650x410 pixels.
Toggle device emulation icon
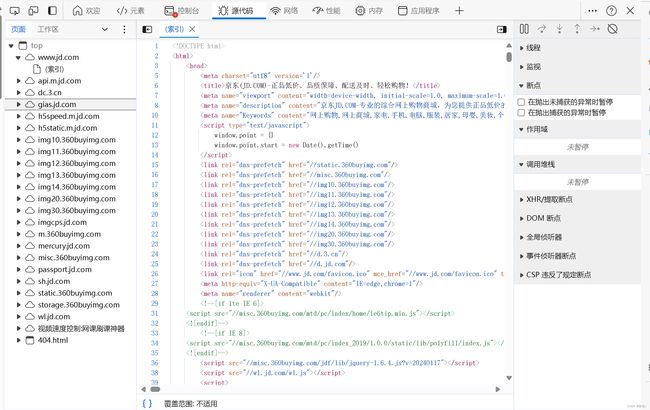33,11
